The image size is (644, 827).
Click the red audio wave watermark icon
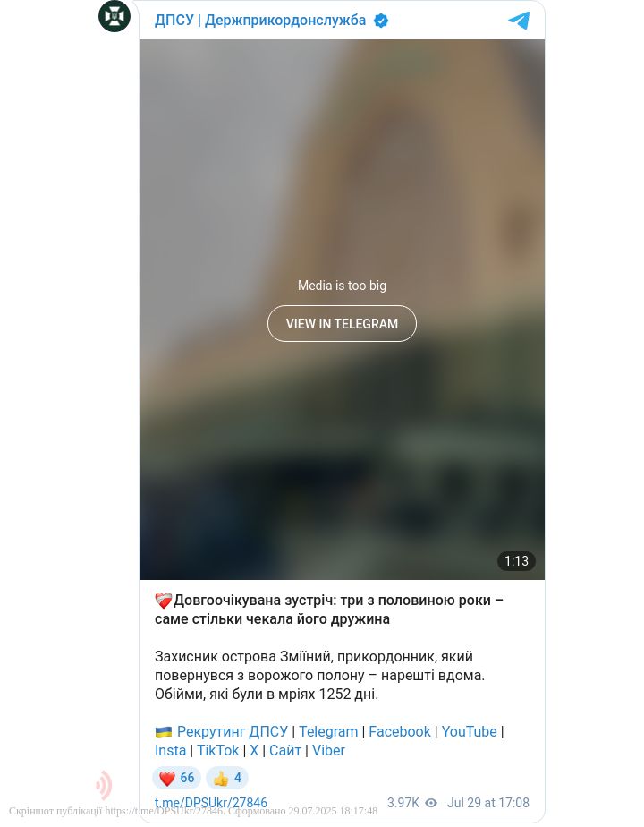[104, 785]
